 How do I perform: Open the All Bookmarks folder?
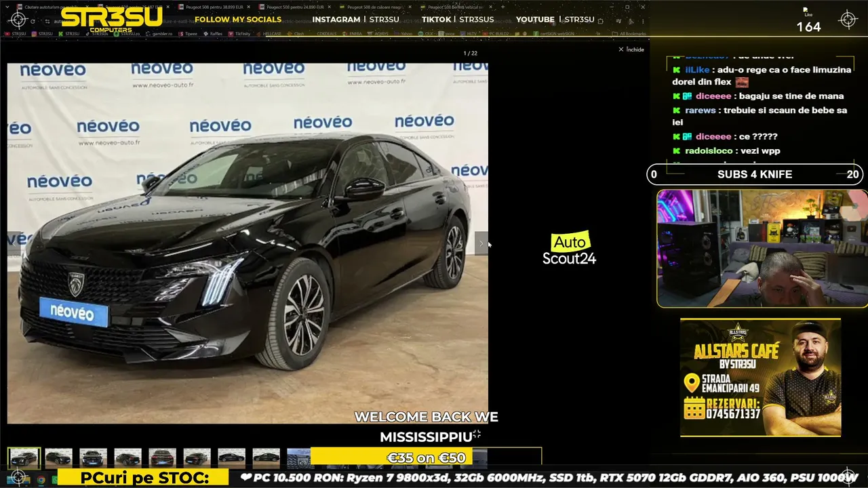pos(629,33)
